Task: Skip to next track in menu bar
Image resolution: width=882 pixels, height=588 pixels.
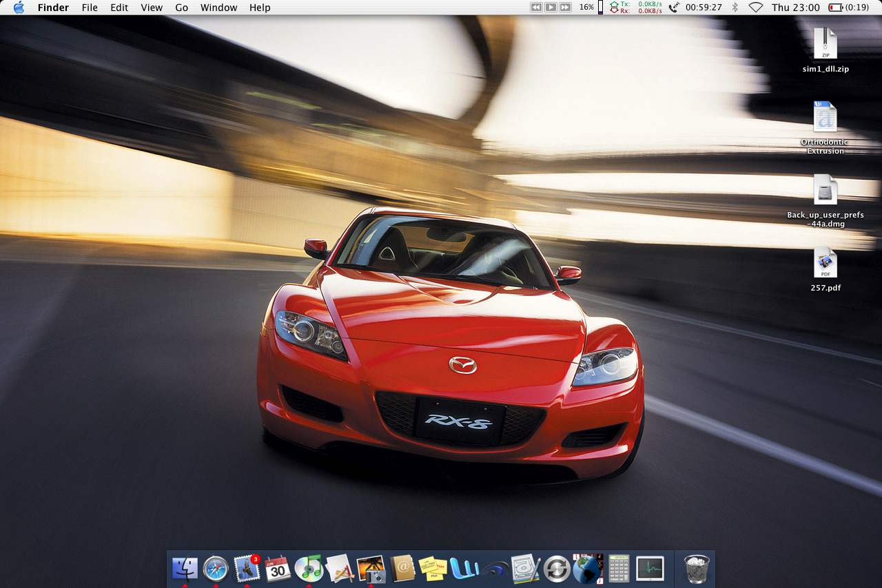Action: [565, 7]
